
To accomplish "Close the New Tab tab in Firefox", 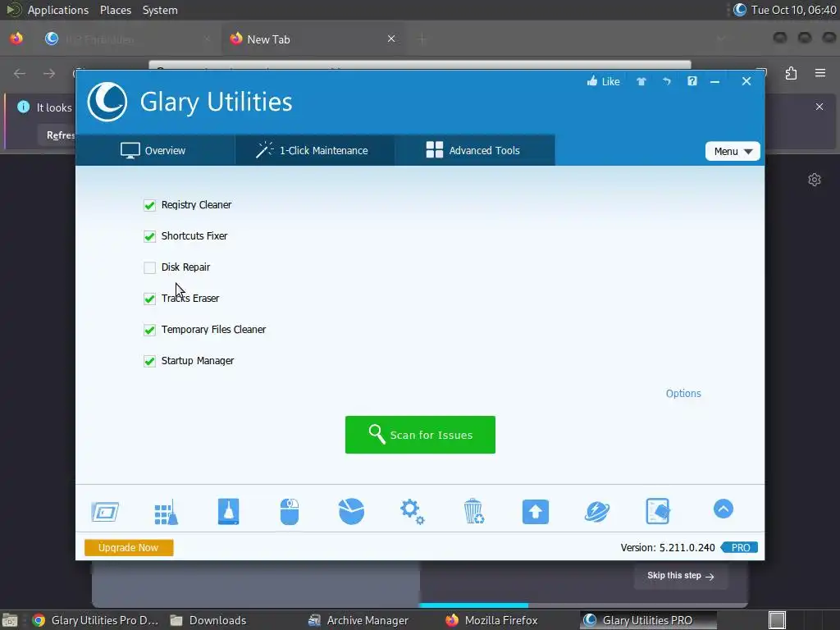I will pyautogui.click(x=391, y=39).
